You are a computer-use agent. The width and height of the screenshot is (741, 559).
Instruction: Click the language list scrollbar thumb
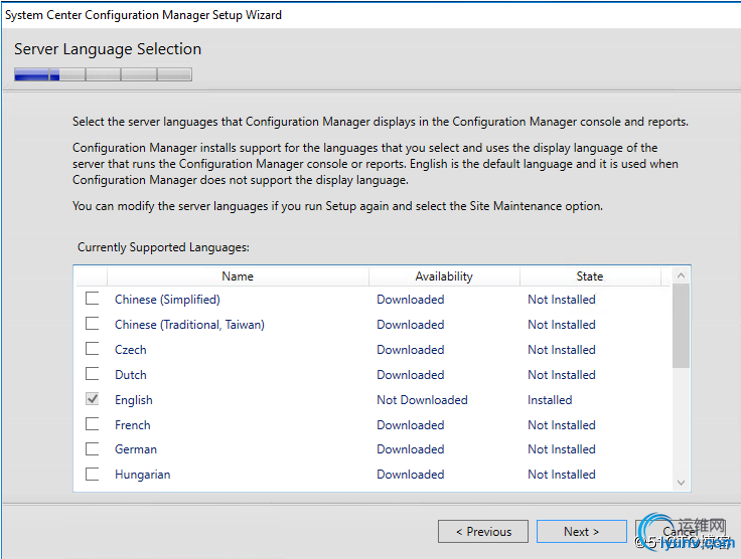[x=681, y=326]
